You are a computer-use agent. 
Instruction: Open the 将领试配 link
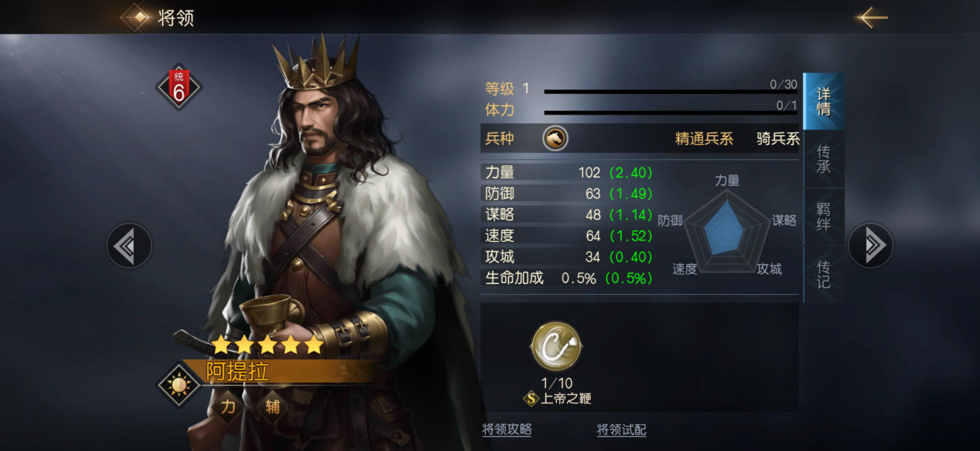point(621,429)
